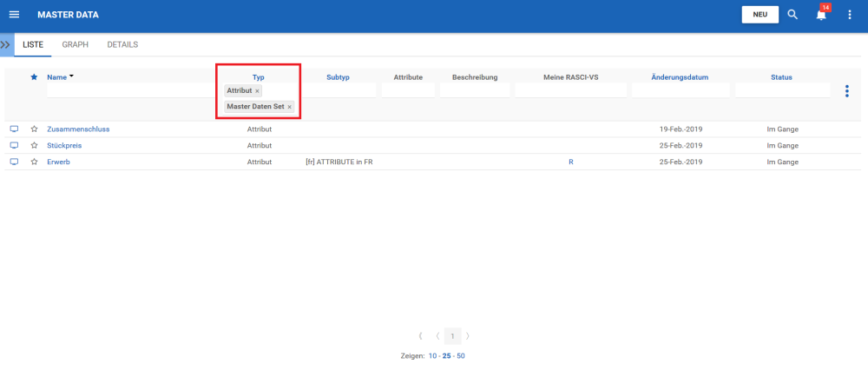Click monitor icon for Zusammenschluss row
Image resolution: width=868 pixels, height=371 pixels.
tap(15, 129)
